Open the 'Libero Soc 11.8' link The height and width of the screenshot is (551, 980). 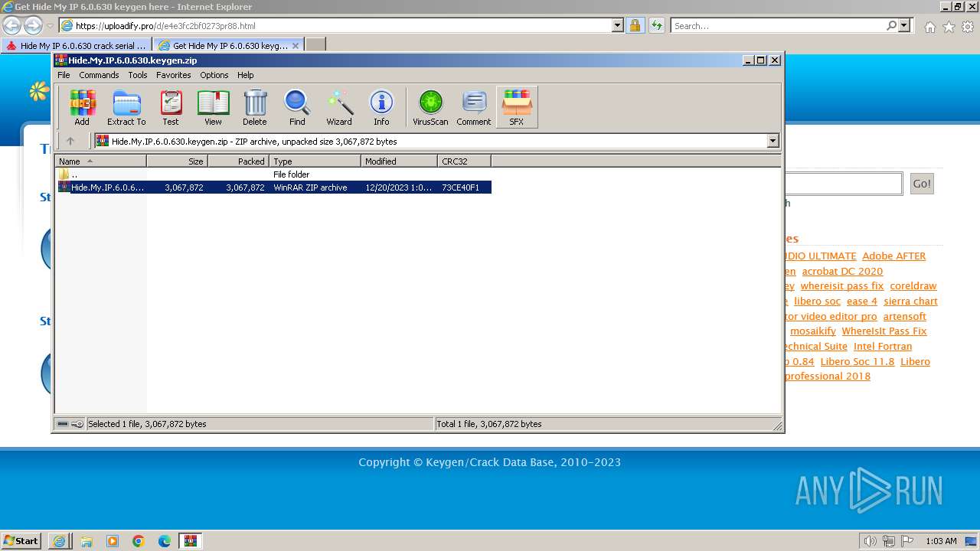pos(857,361)
